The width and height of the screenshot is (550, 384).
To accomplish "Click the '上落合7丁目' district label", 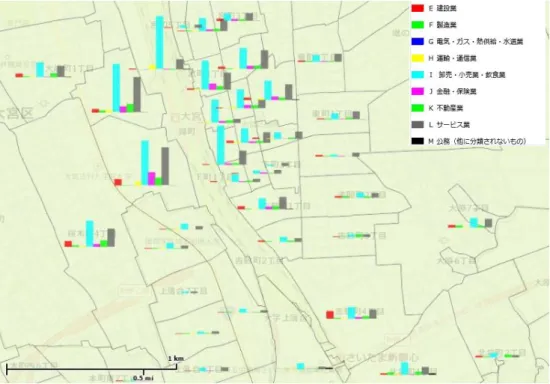I will coord(184,291).
